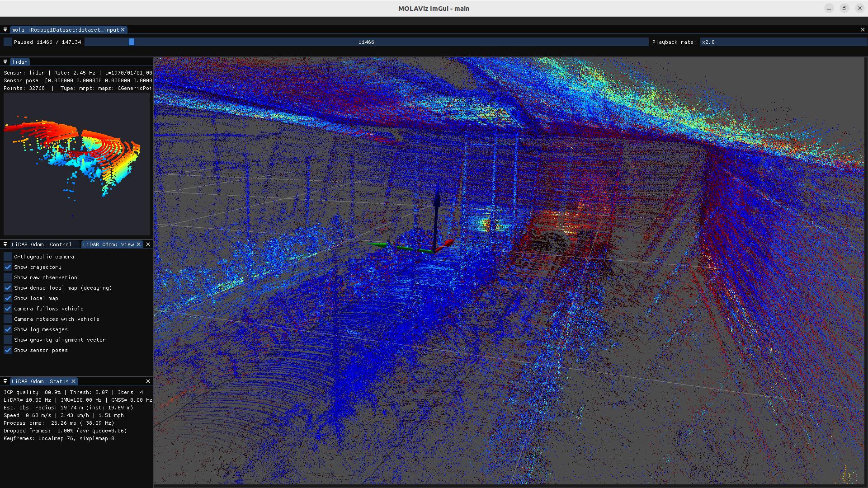
Task: Select the lidar tab
Action: tap(19, 62)
